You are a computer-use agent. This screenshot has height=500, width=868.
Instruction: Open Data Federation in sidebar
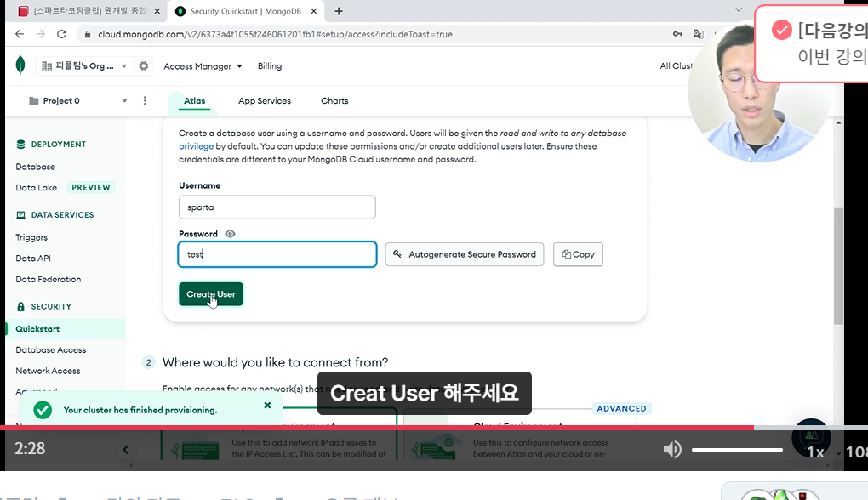(x=49, y=279)
